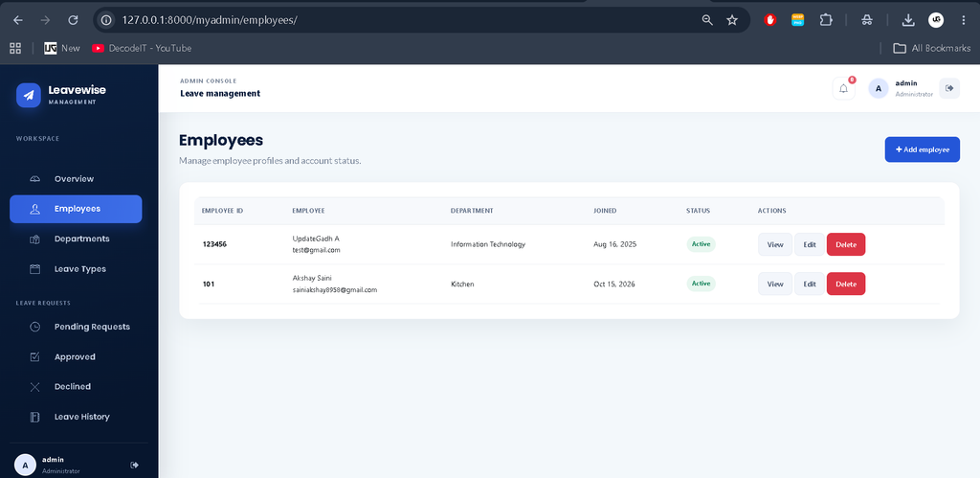Click the Departments building icon
Viewport: 980px width, 478px height.
pyautogui.click(x=35, y=239)
